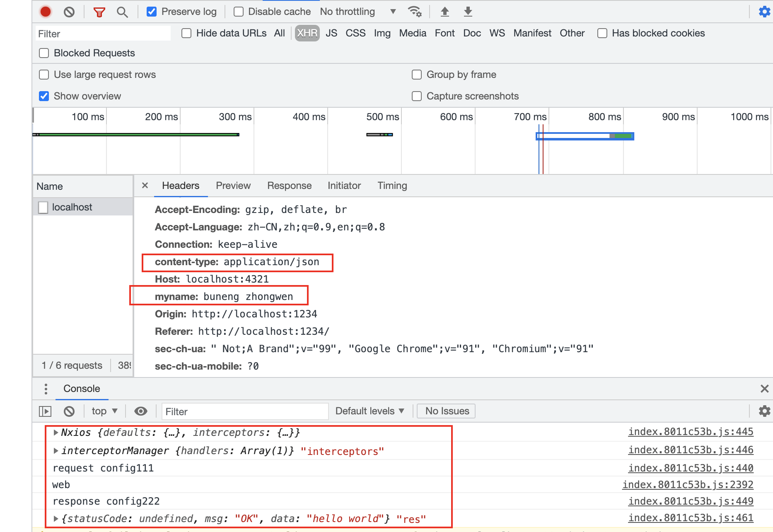Click the No Issues button
Screen dimensions: 773x532
[x=447, y=411]
